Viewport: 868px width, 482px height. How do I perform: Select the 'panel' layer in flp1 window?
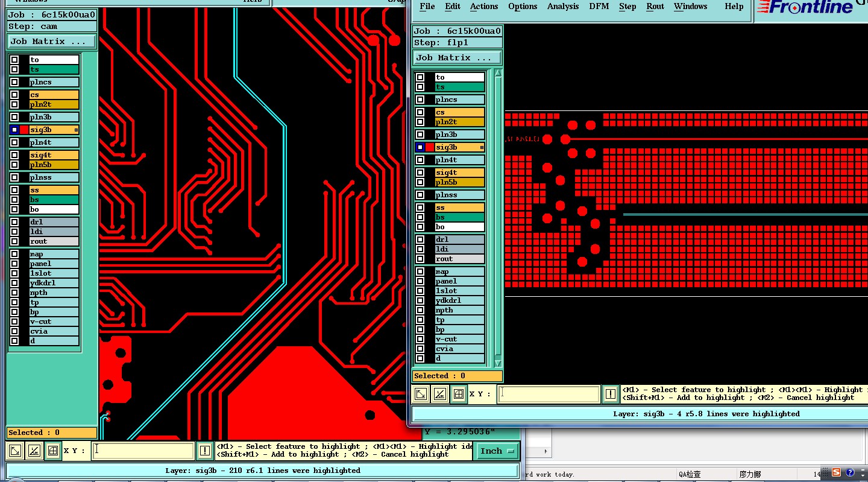tap(460, 281)
